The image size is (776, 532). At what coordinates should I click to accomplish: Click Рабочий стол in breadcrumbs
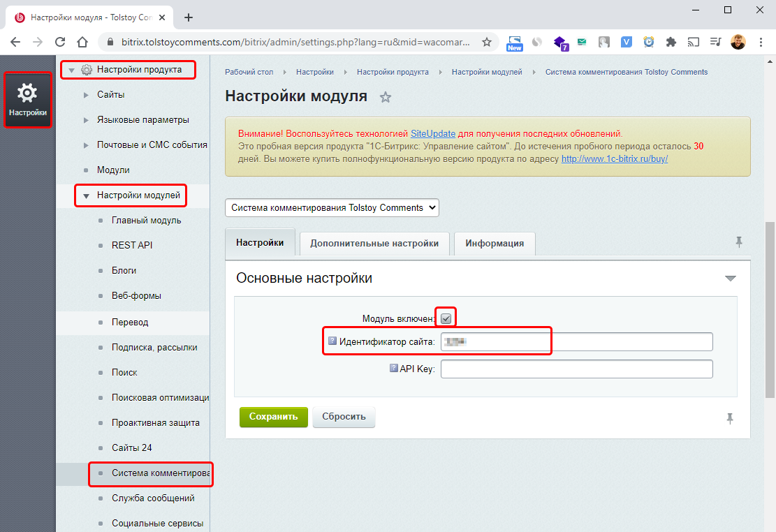pos(249,72)
